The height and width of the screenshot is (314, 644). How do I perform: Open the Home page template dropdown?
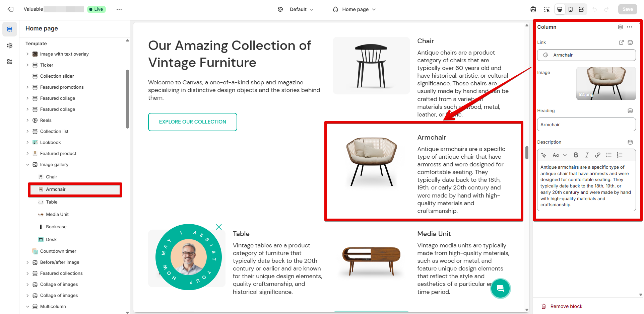click(355, 9)
